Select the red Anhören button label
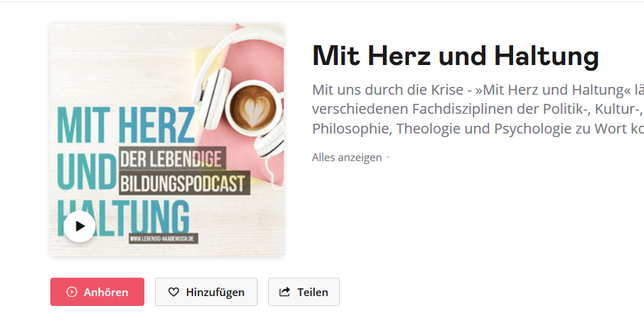Screen dimensions: 644x330 (106, 292)
